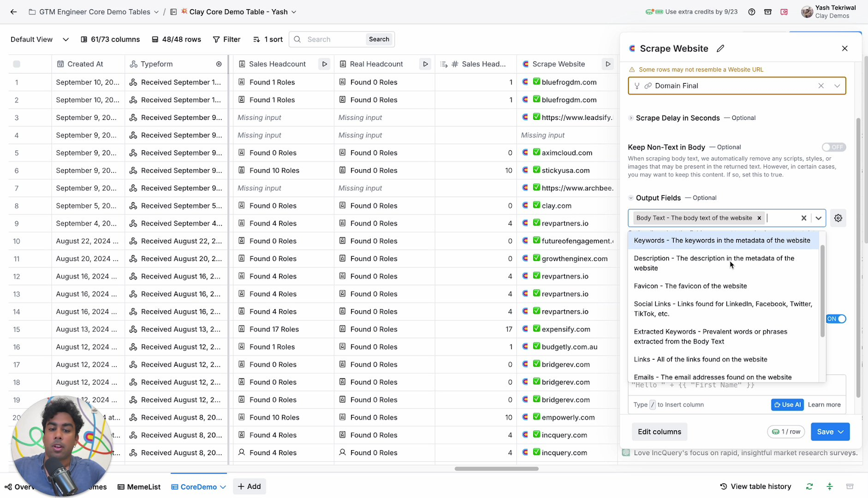Click the green checkmark on row 8 clay.com
868x498 pixels.
[x=537, y=206]
